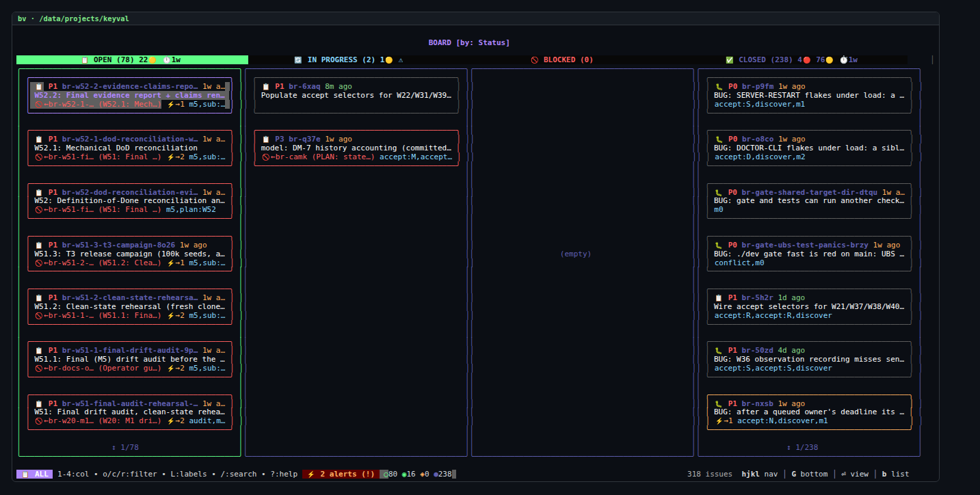Select the 'W51.3: T3 release campaign' card title
Screen dimensions: 980x495
pos(130,254)
